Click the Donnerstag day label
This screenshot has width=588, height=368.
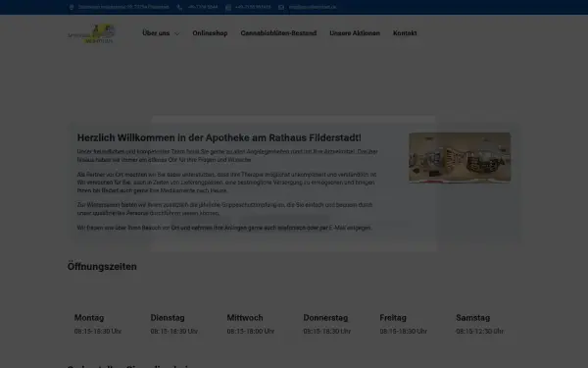click(x=325, y=318)
